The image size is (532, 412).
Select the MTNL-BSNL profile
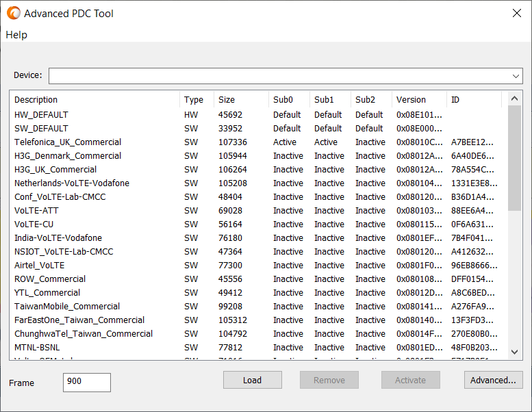(x=258, y=348)
